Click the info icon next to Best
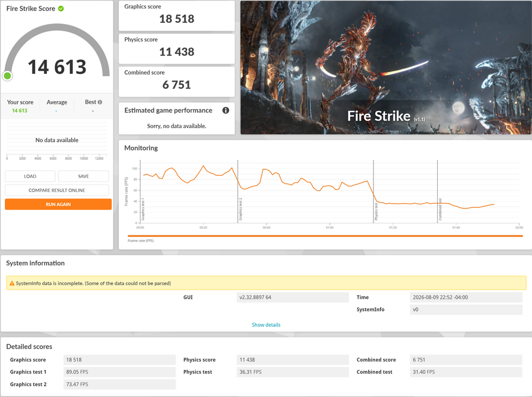The image size is (532, 397). (100, 102)
